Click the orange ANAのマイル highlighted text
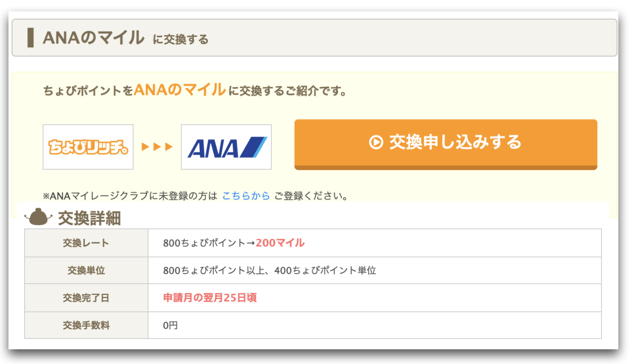This screenshot has height=364, width=636. (x=180, y=90)
